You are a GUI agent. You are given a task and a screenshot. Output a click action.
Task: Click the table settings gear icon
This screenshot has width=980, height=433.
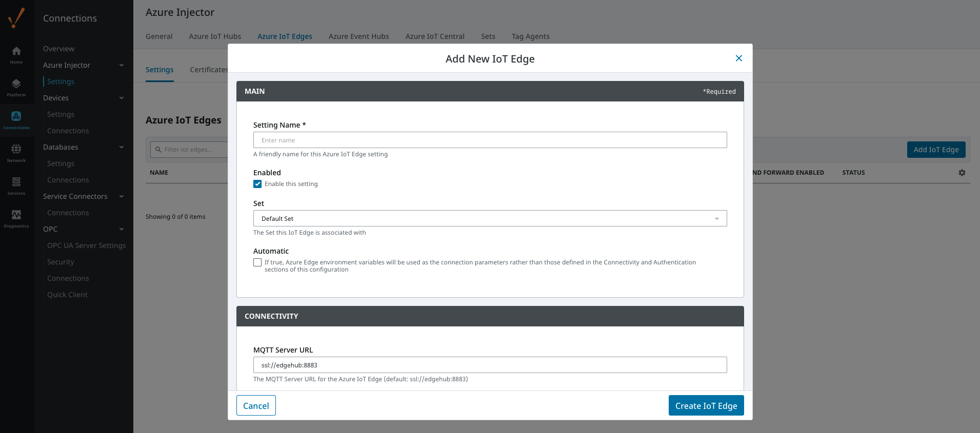pos(962,173)
